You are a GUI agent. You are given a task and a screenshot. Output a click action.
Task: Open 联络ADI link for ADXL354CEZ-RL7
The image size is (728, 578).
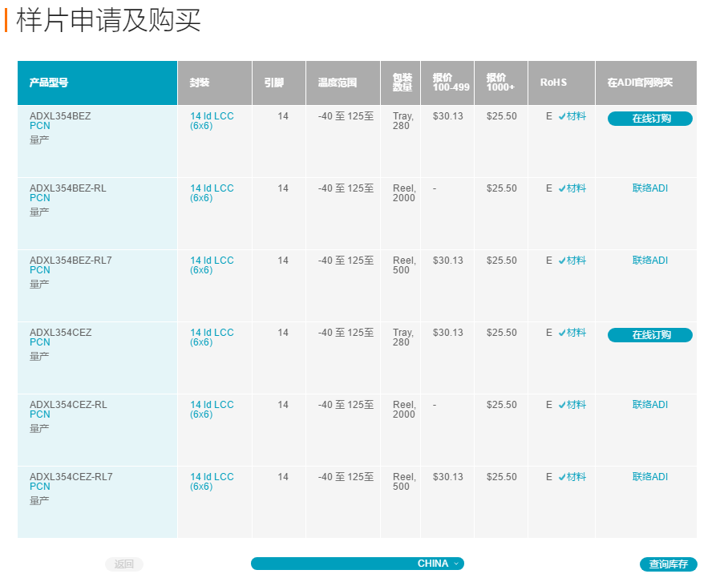(650, 476)
